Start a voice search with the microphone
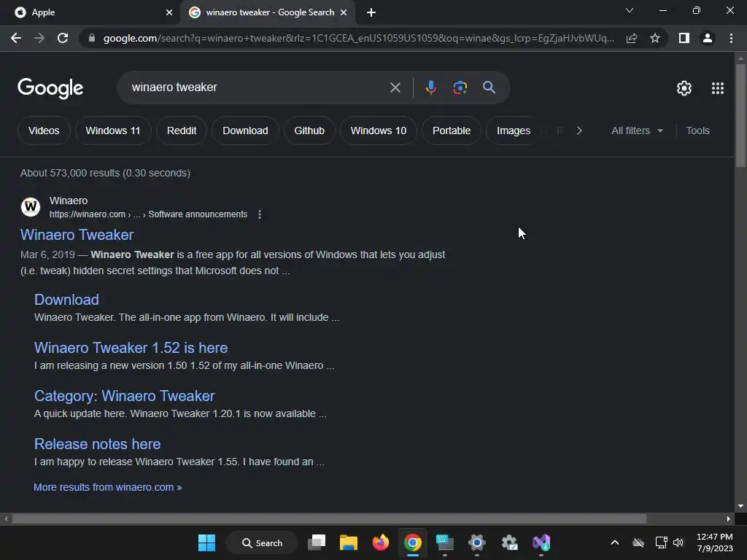The height and width of the screenshot is (560, 747). pos(430,87)
